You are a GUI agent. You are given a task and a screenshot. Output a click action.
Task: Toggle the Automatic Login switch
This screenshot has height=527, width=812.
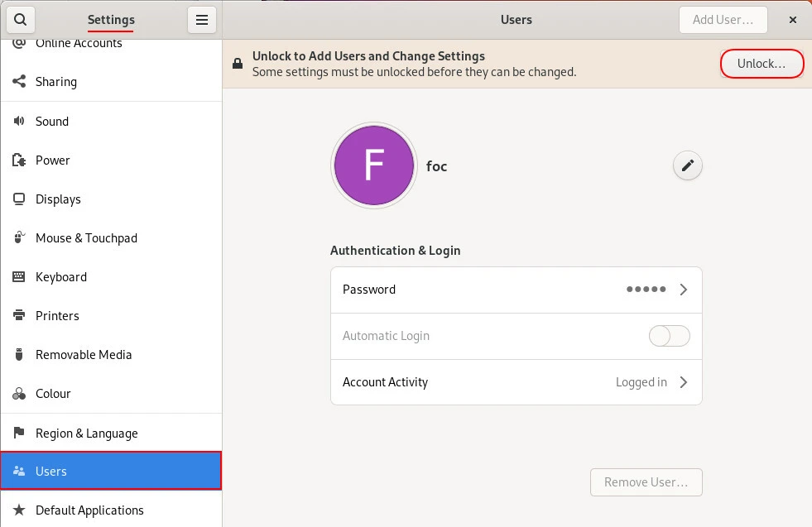(669, 336)
